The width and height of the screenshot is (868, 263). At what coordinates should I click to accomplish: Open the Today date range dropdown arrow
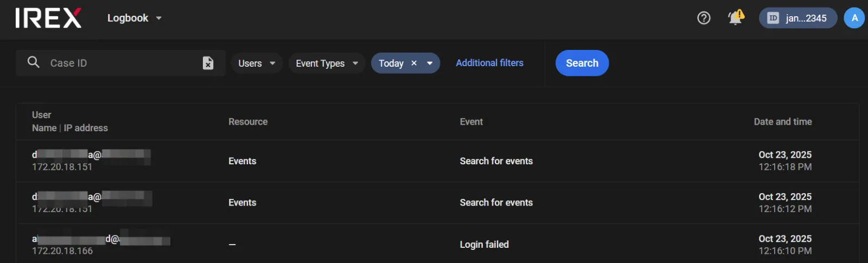pyautogui.click(x=430, y=63)
